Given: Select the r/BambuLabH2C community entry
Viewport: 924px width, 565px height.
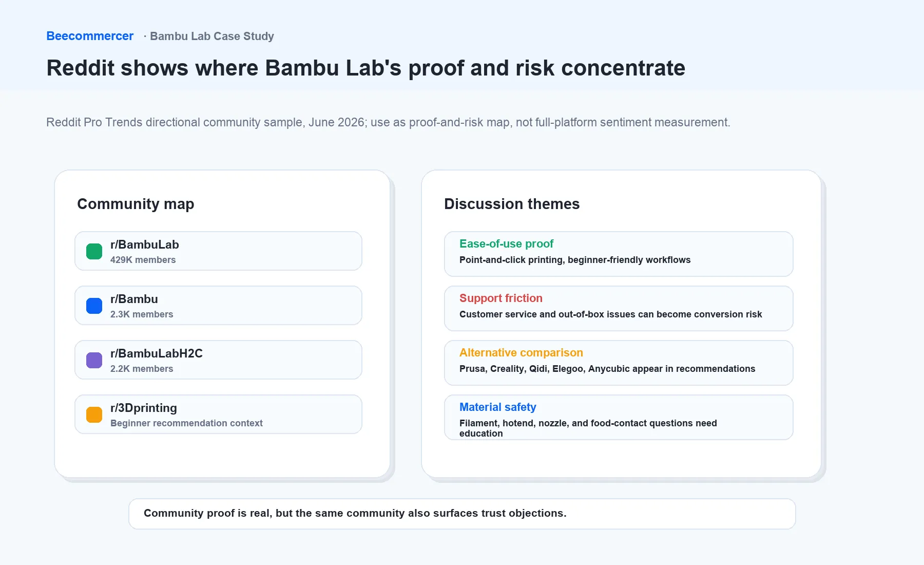Looking at the screenshot, I should 218,360.
